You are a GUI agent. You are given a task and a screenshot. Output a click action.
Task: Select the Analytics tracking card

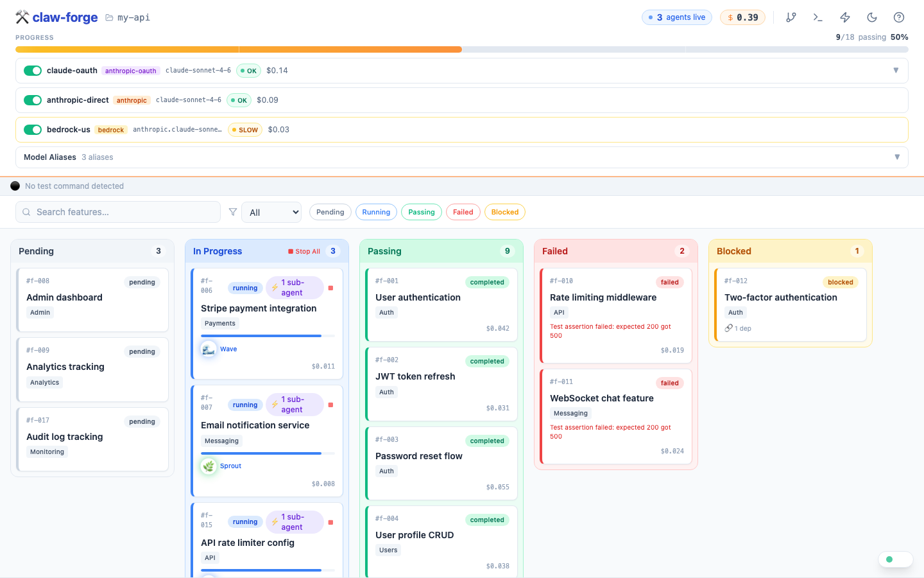[x=93, y=370]
